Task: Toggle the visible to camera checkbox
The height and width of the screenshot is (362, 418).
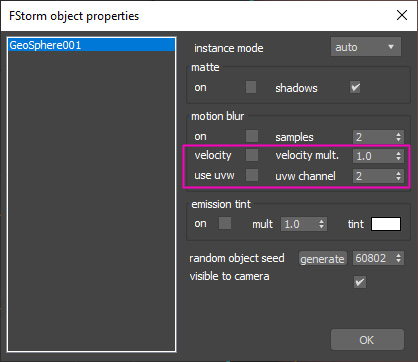Action: pyautogui.click(x=360, y=282)
